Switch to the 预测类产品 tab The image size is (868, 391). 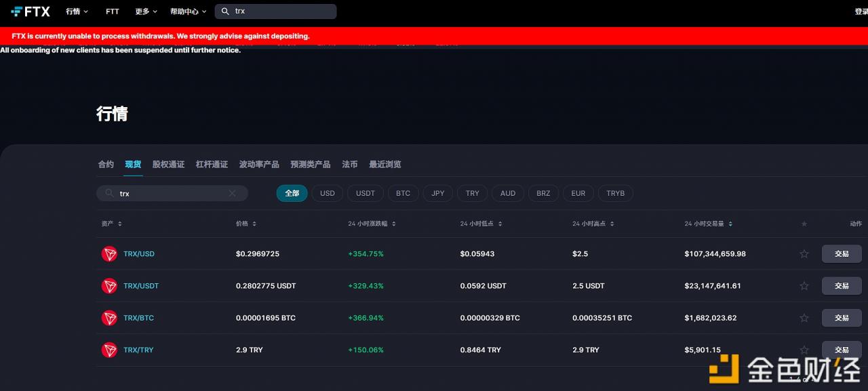click(x=311, y=164)
